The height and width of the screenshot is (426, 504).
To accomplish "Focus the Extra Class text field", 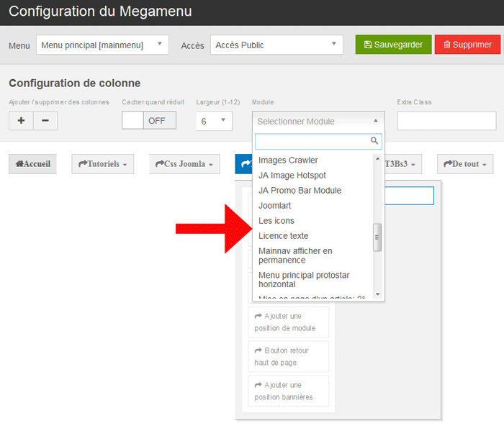I will (446, 121).
